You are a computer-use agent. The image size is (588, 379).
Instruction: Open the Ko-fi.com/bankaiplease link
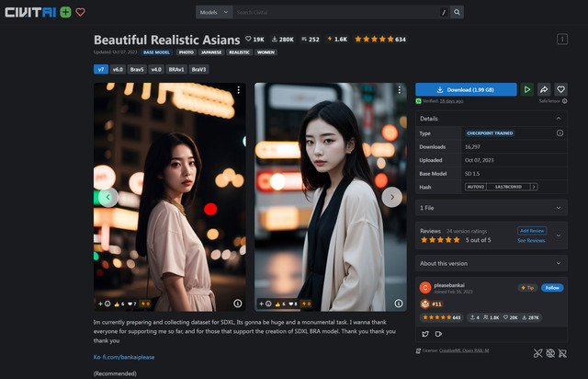(x=124, y=357)
